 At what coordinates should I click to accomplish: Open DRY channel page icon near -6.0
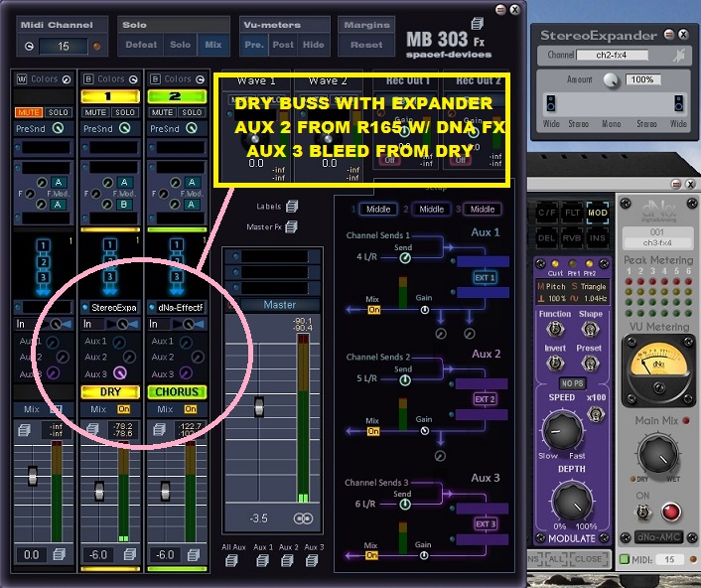130,554
